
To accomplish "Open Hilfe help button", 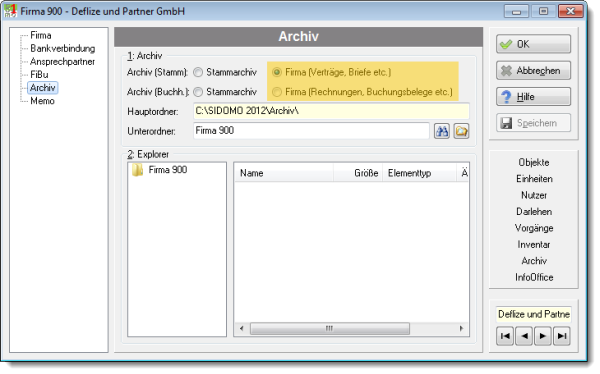I will [x=533, y=96].
